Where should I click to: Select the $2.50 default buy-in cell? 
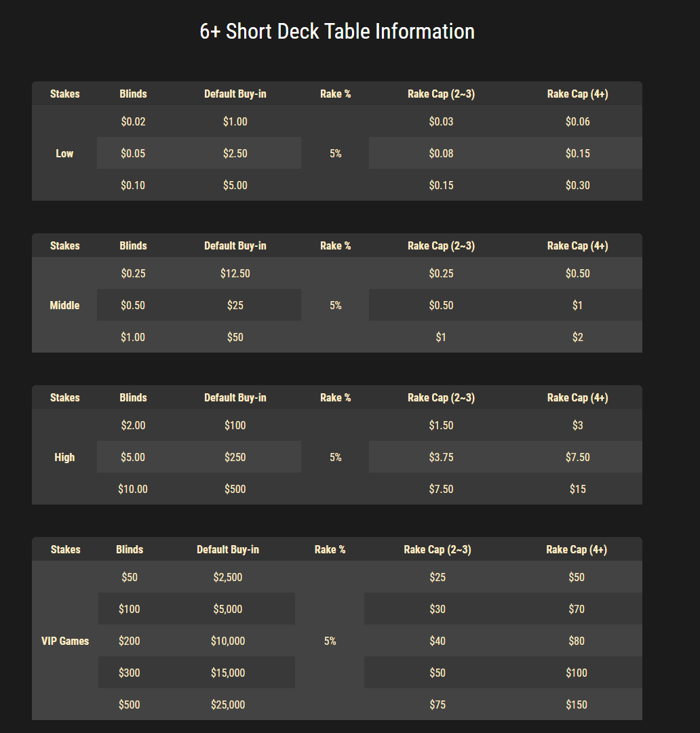235,153
